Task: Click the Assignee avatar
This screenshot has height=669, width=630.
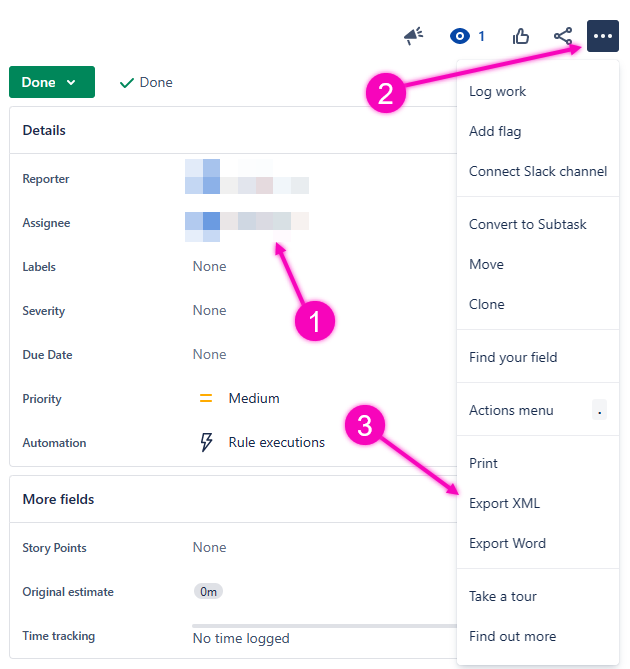Action: [x=203, y=223]
